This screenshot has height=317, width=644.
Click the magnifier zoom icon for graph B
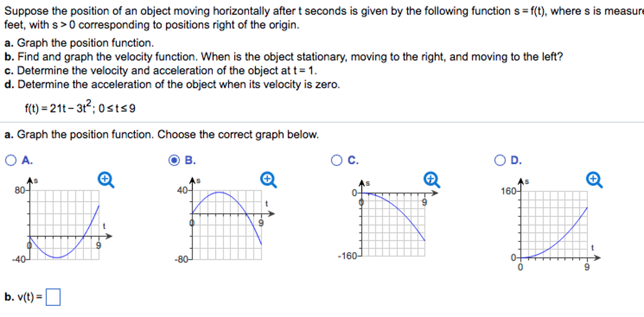(268, 180)
